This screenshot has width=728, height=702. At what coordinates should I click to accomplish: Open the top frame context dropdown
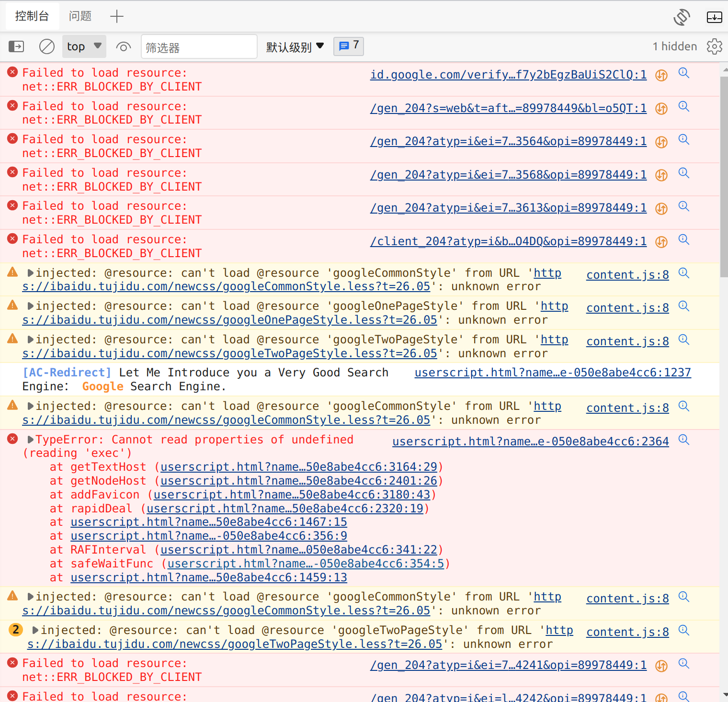[x=84, y=46]
